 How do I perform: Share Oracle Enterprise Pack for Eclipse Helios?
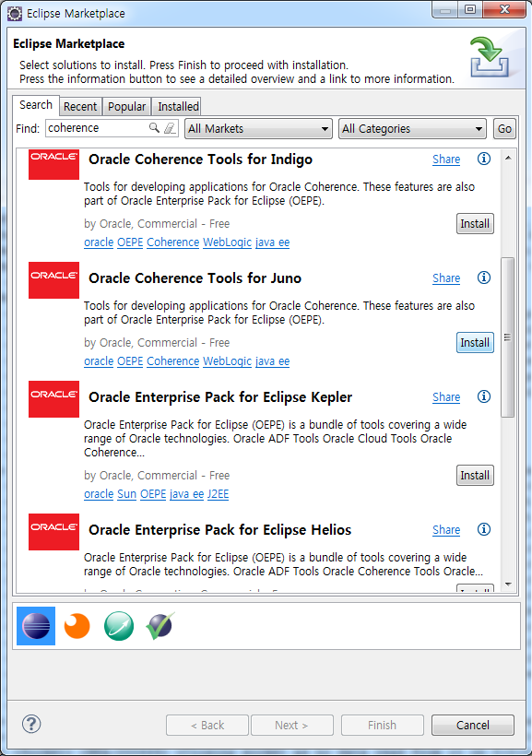(x=446, y=530)
